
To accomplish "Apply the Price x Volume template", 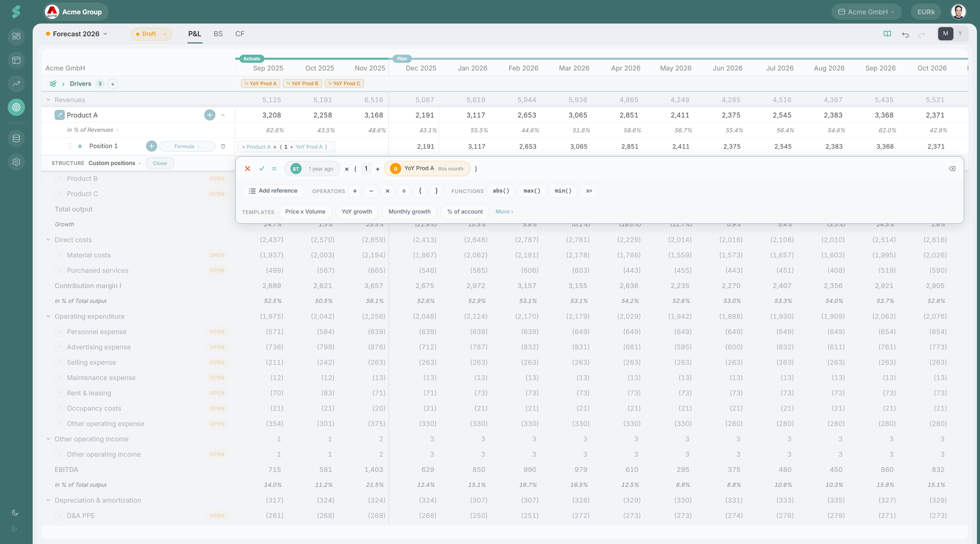I will pyautogui.click(x=305, y=212).
